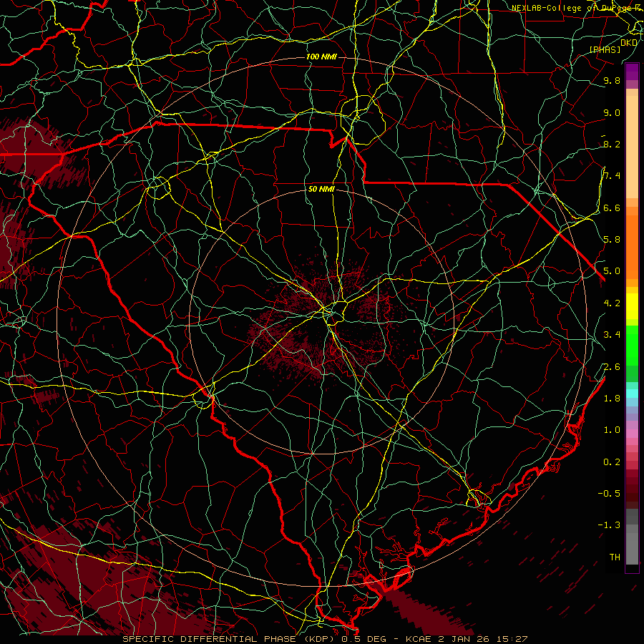Screen dimensions: 644x644
Task: Click the -1.3 legend value
Action: [x=609, y=525]
